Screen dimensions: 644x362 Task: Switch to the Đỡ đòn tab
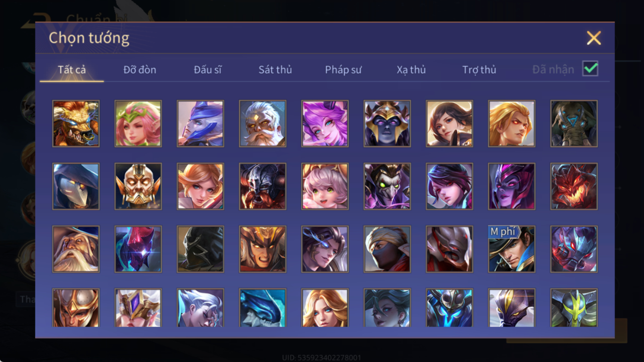point(140,69)
